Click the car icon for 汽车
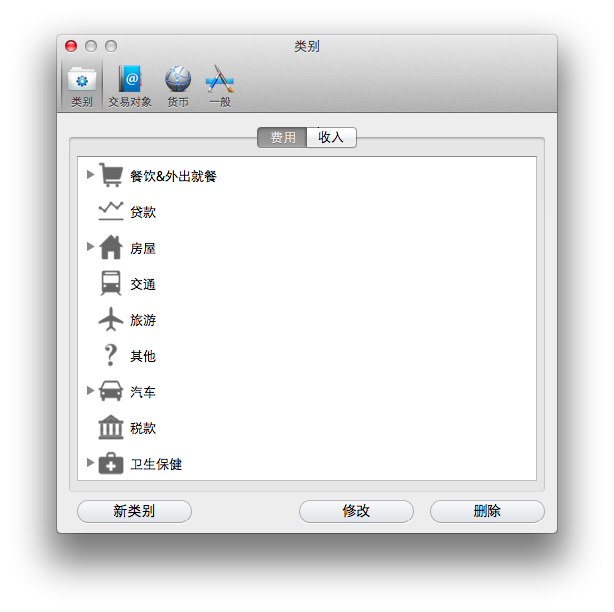 pyautogui.click(x=111, y=391)
